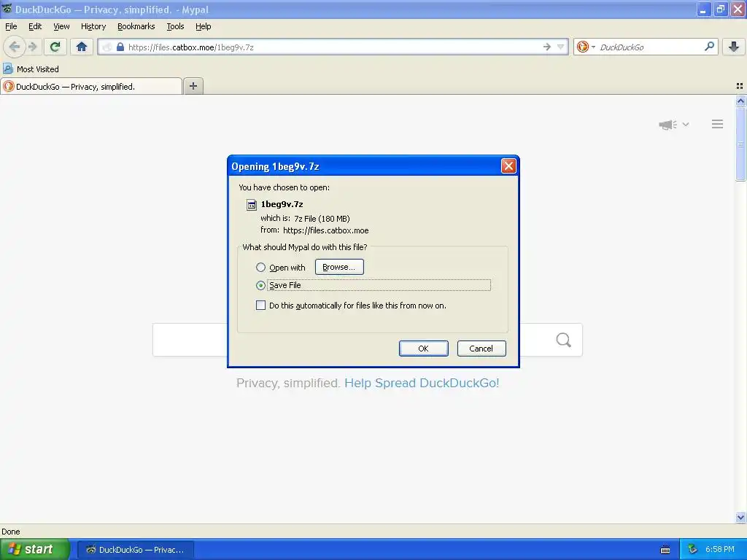Open the Windows Start menu

(34, 549)
